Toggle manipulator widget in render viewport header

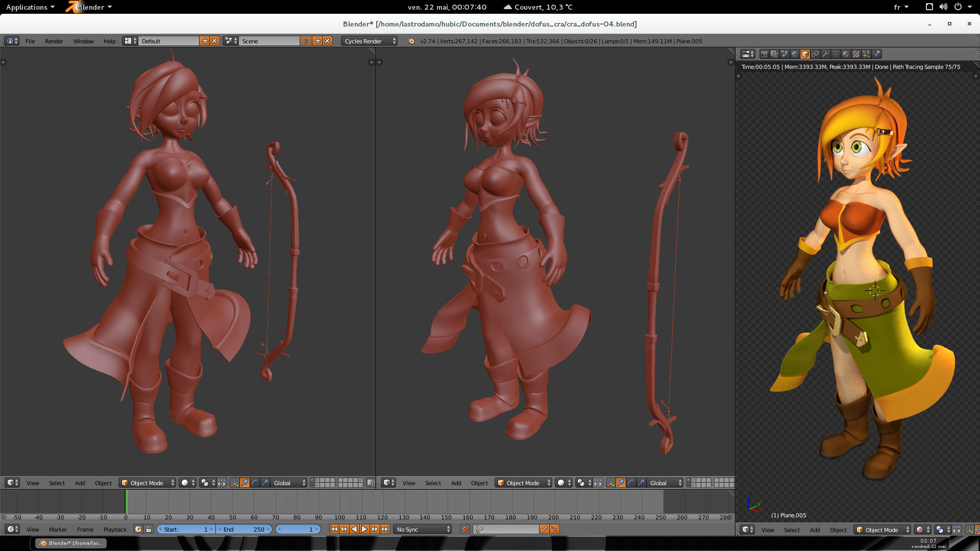pos(969,530)
